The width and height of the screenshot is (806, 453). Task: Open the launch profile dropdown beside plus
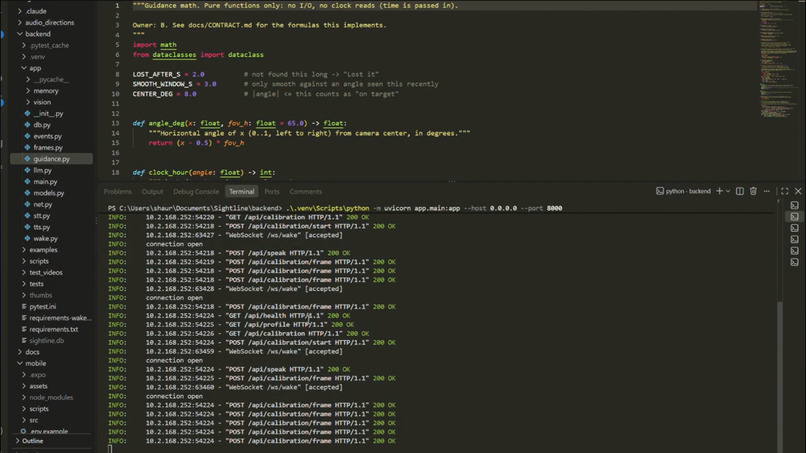(x=728, y=191)
